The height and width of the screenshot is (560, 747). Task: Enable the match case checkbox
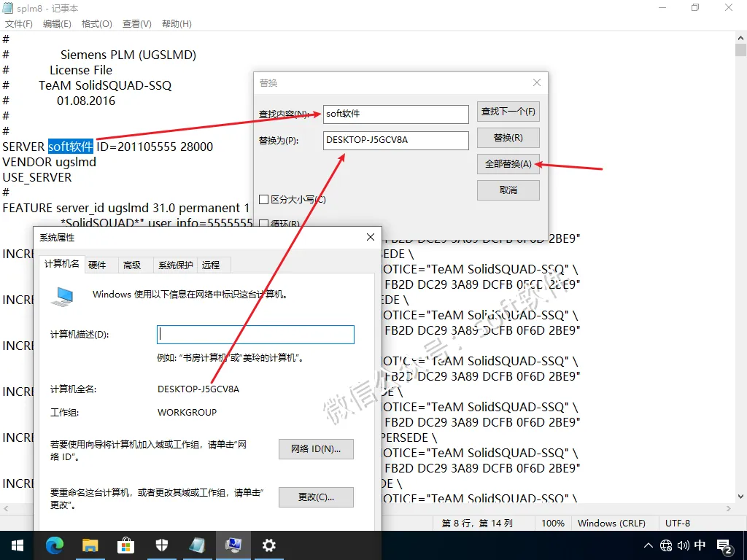click(x=263, y=200)
